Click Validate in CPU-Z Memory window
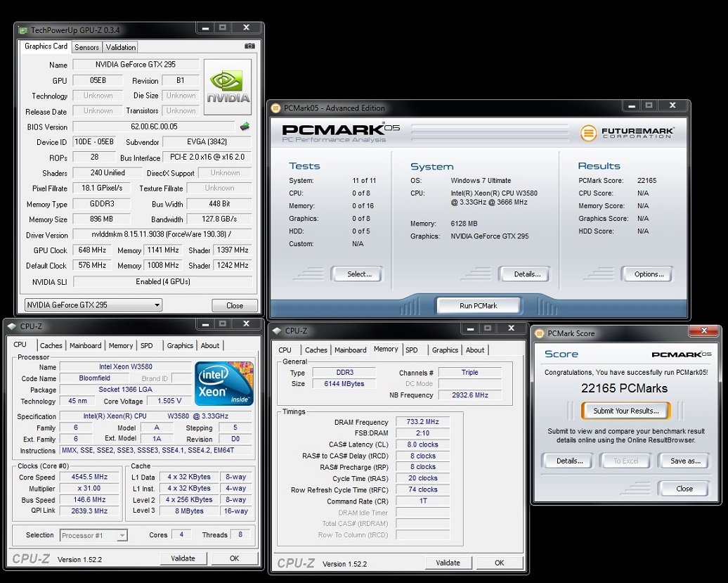The width and height of the screenshot is (728, 583). click(448, 563)
